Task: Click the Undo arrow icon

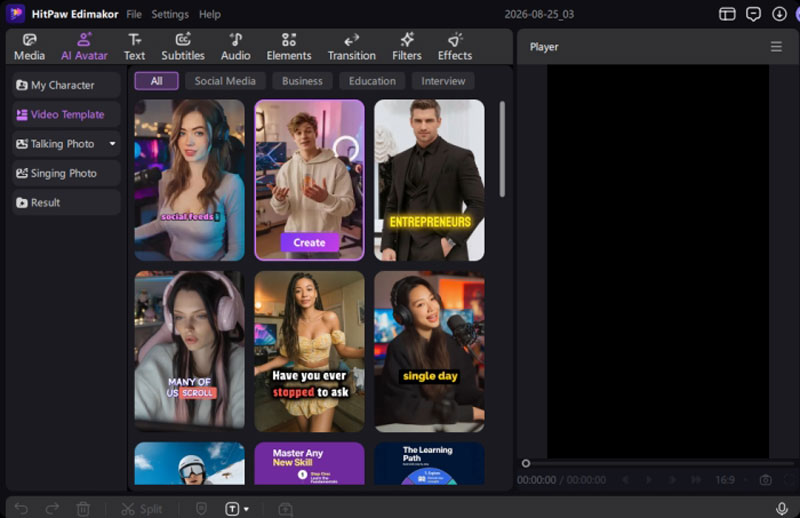Action: click(21, 508)
